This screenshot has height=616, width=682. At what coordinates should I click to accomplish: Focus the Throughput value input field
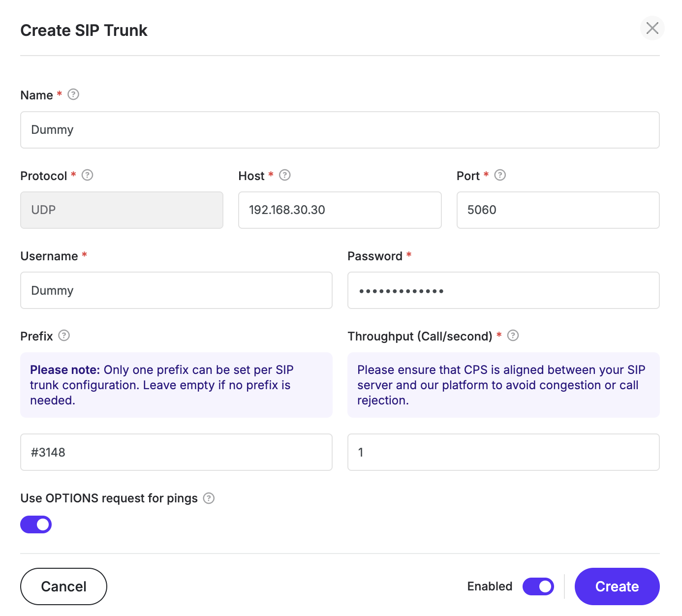[503, 452]
